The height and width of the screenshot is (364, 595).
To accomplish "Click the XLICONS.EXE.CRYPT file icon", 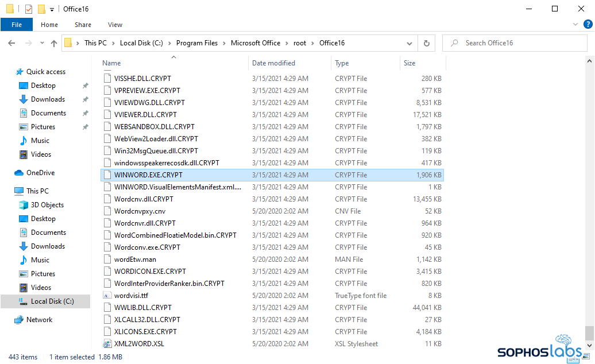I will pyautogui.click(x=107, y=331).
